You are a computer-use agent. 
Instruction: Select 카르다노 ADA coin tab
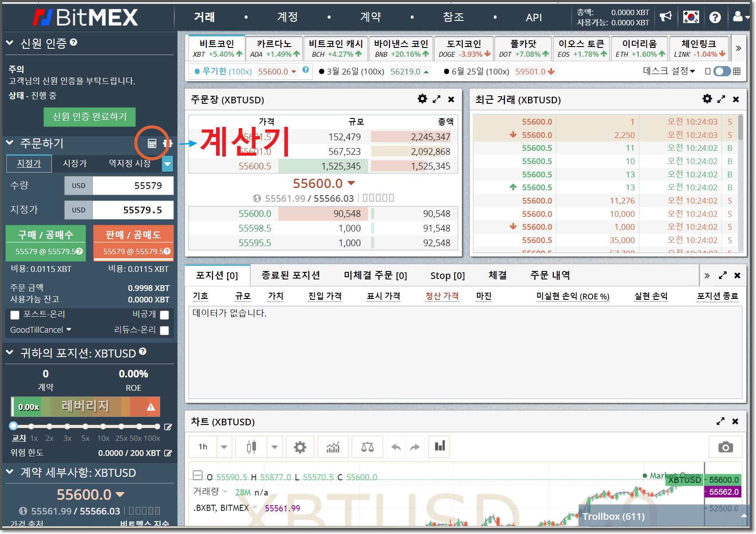[274, 48]
